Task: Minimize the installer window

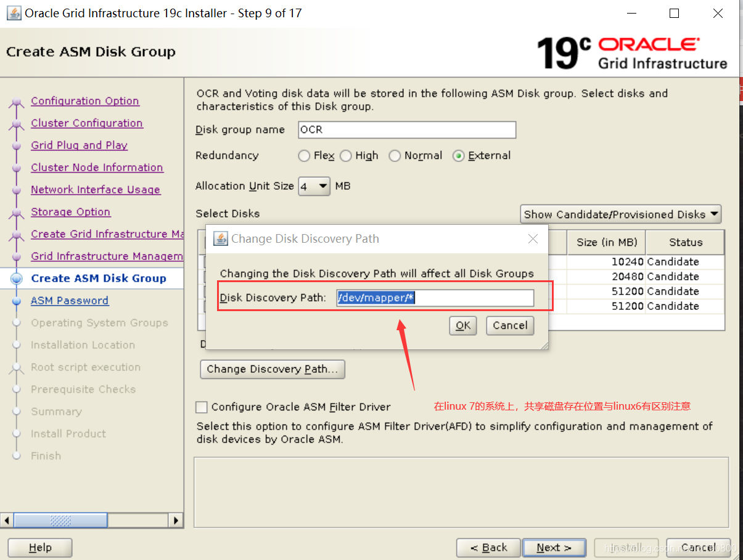Action: pos(631,13)
